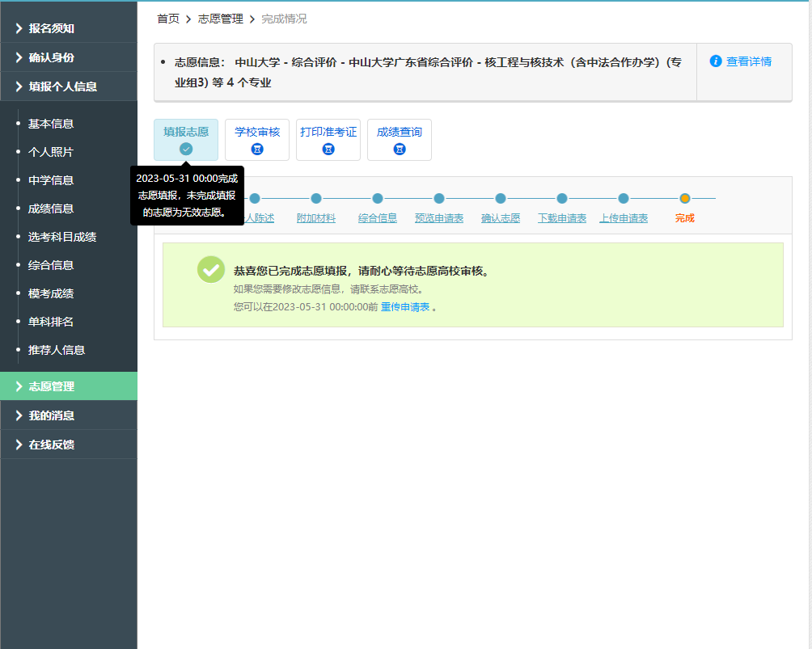This screenshot has height=649, width=812.
Task: Open the 预览申请表 step link
Action: tap(439, 218)
